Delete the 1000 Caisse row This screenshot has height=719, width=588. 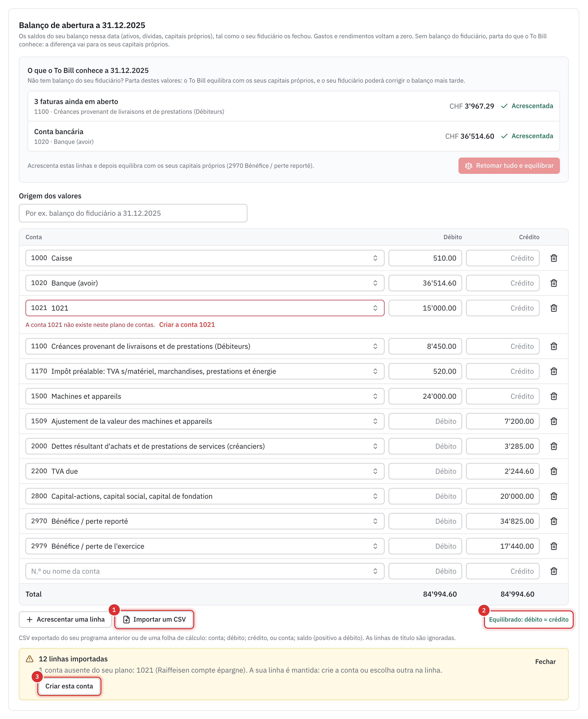(x=554, y=258)
